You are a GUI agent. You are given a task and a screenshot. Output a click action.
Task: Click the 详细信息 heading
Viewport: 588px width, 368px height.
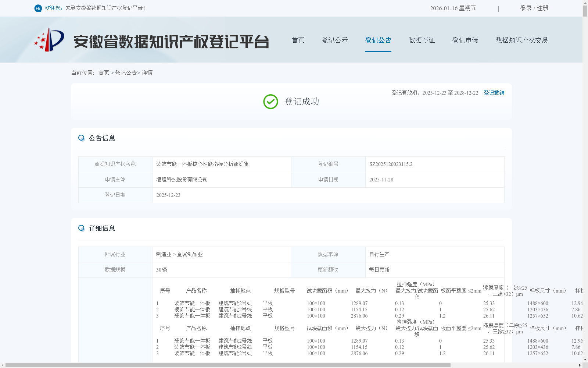pos(102,228)
